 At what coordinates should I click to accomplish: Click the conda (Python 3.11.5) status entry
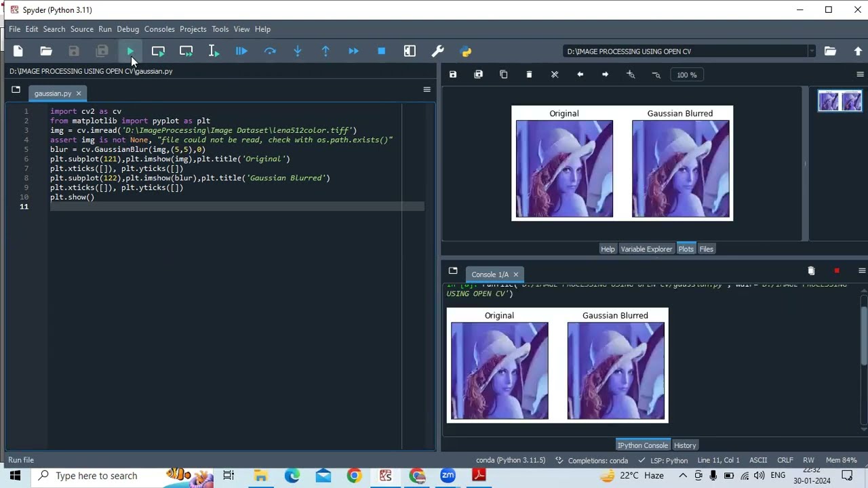pyautogui.click(x=511, y=460)
